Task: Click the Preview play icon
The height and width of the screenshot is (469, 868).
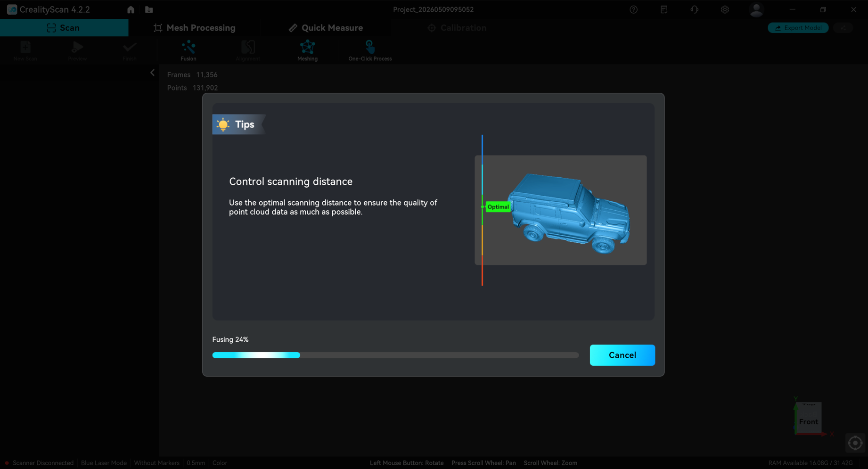Action: coord(77,47)
